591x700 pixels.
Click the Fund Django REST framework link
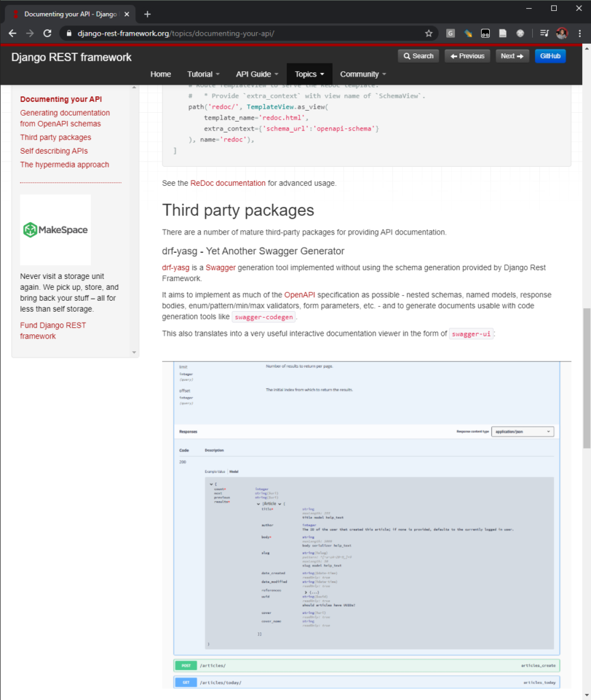pyautogui.click(x=53, y=330)
